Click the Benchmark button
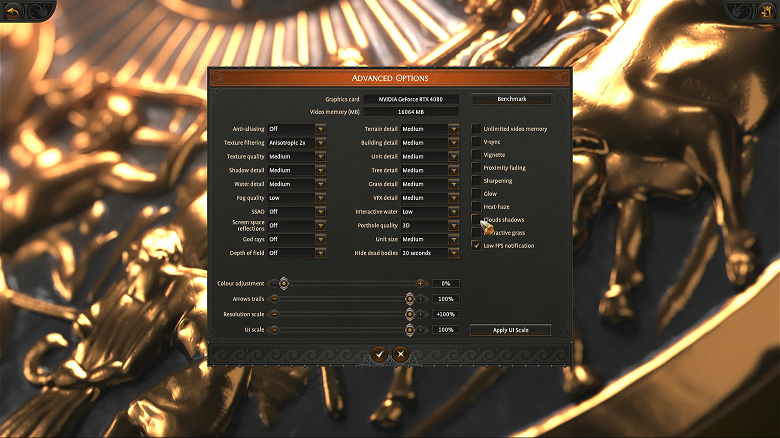 tap(510, 99)
